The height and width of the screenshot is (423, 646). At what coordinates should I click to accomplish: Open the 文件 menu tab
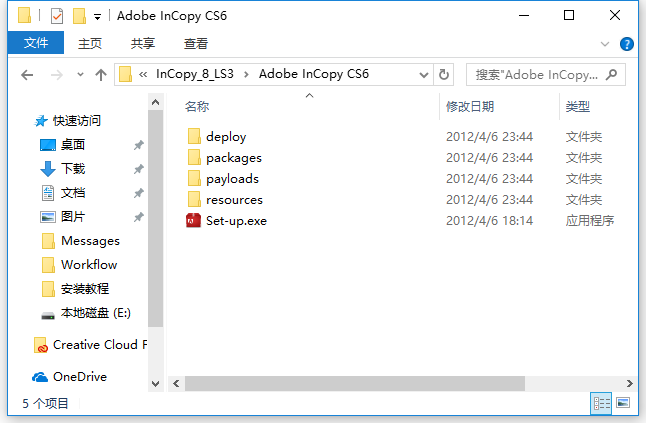(36, 43)
